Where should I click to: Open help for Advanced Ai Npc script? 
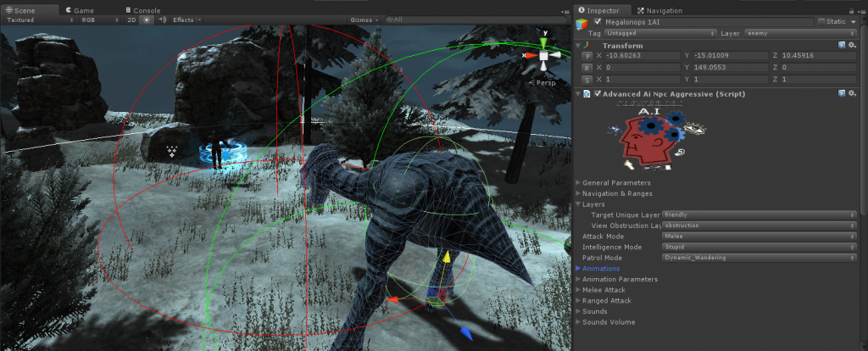(841, 93)
